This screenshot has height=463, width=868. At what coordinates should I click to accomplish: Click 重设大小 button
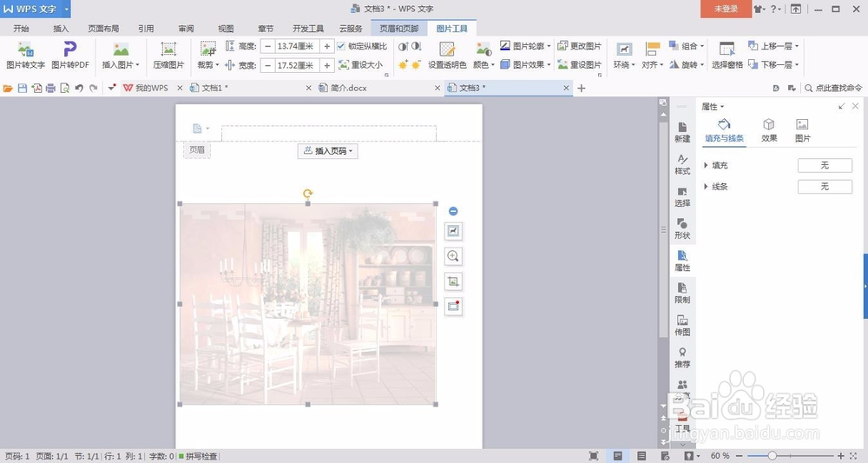[x=360, y=65]
